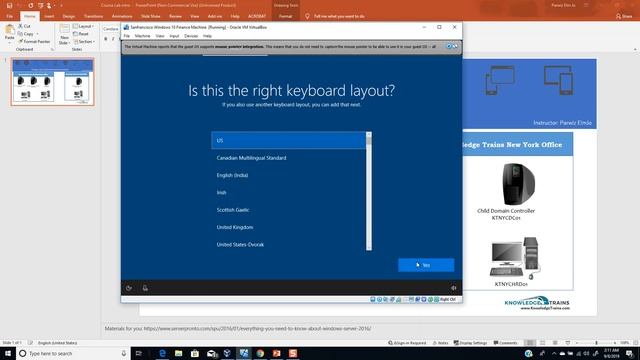Click New Slide button
The height and width of the screenshot is (360, 640).
pos(64,34)
